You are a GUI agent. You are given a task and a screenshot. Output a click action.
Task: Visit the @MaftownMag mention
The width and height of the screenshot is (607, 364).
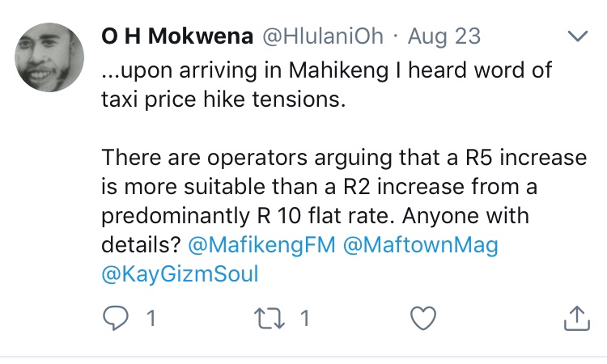(421, 243)
